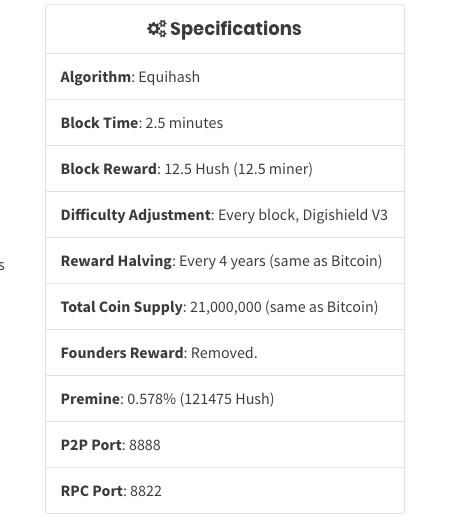Click the Specifications heading text
This screenshot has height=527, width=455.
click(236, 29)
